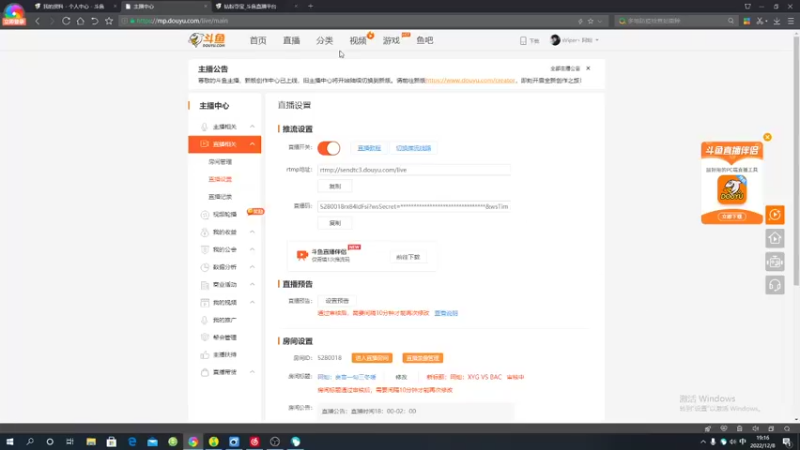Expand the 我的公会 chevron
Viewport: 800px width, 450px height.
[x=252, y=249]
